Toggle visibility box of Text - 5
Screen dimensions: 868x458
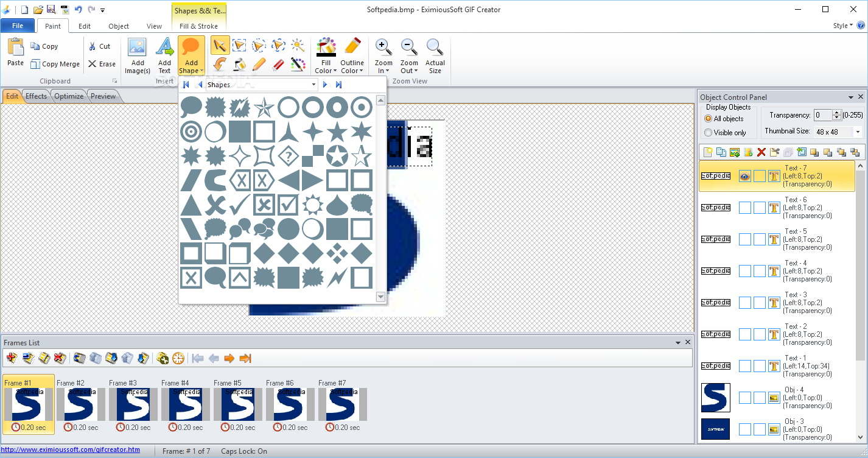click(x=745, y=239)
